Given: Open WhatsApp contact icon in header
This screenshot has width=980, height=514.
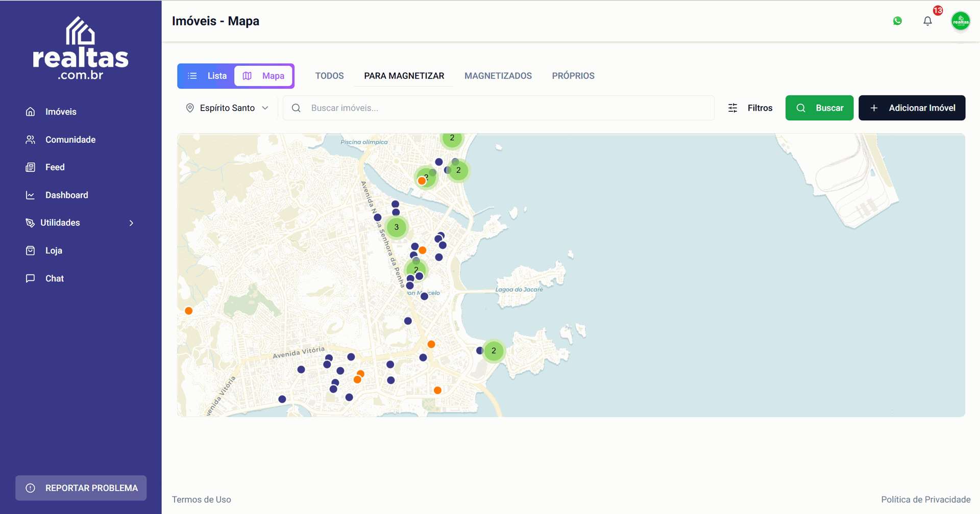Looking at the screenshot, I should pyautogui.click(x=897, y=21).
